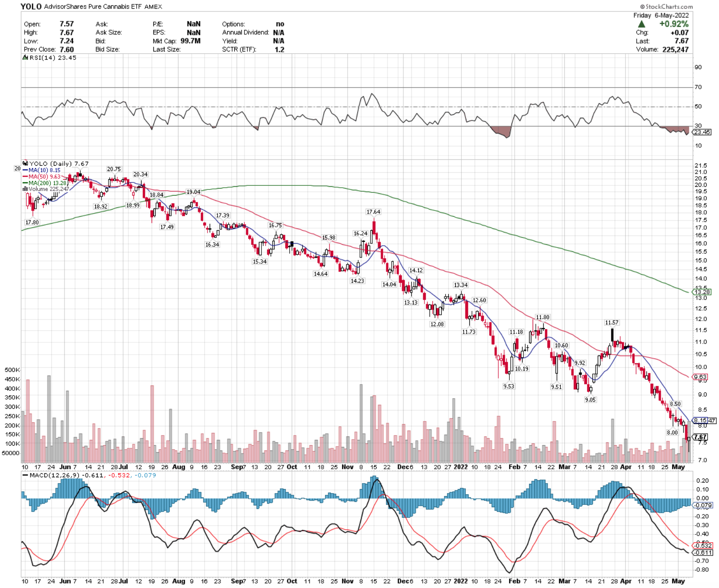
Task: Click the 17.64 November peak annotation
Action: [x=374, y=212]
